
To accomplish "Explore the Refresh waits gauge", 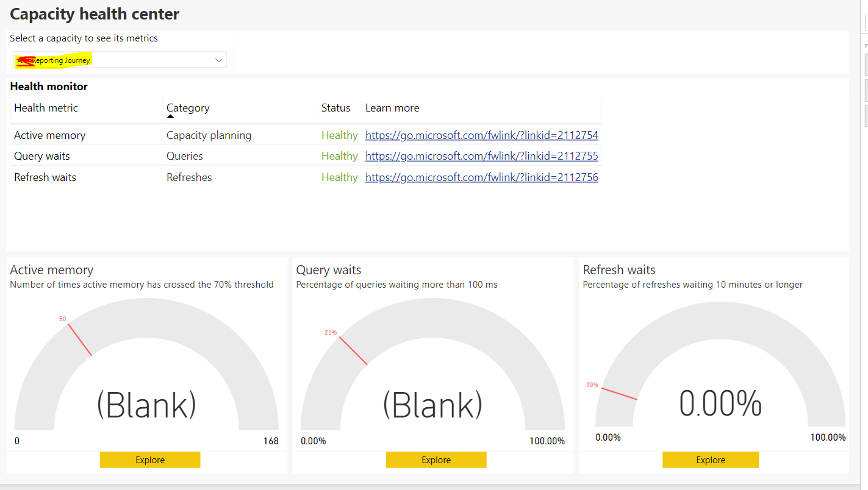I will click(711, 460).
